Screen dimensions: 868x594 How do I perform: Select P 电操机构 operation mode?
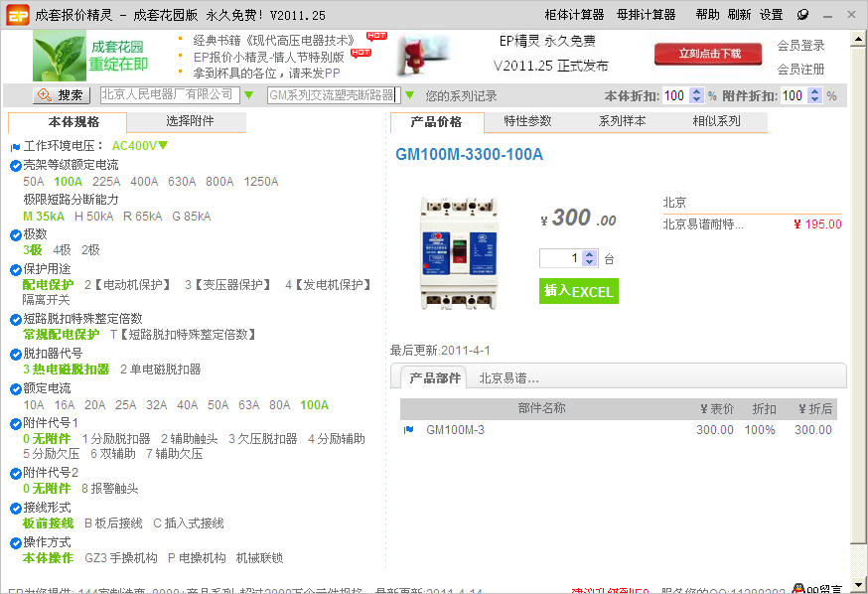(197, 558)
